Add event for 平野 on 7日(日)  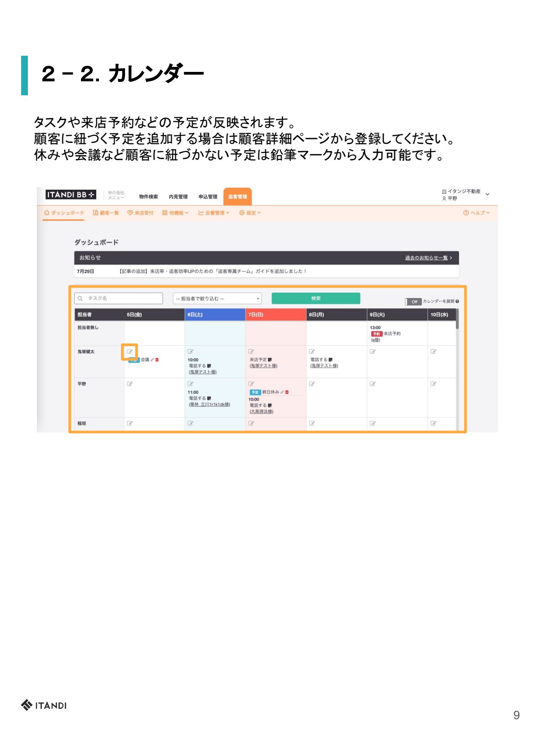coord(251,384)
